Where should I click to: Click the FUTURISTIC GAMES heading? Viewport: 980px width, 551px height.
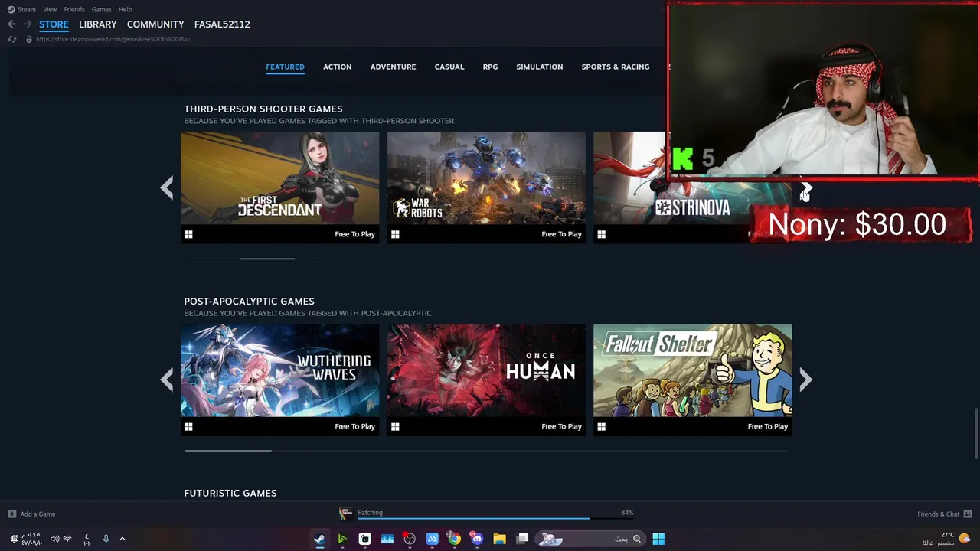pos(230,493)
